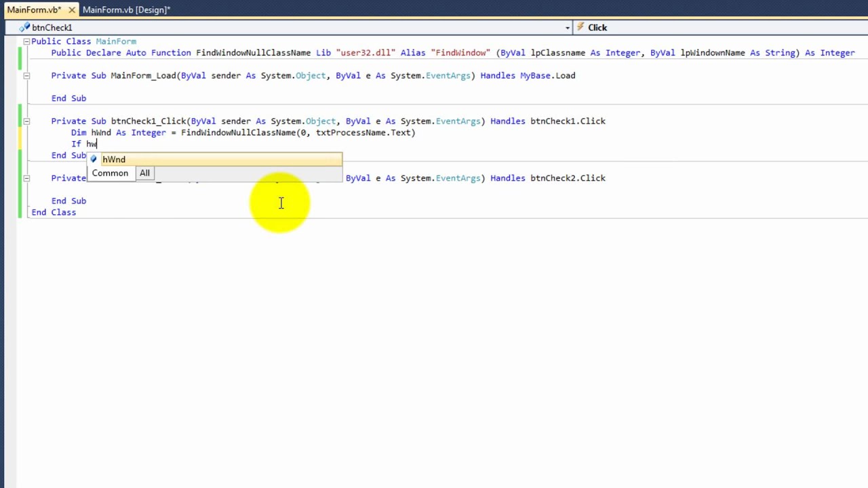Click btnCheck1_Click in the sub declaration
This screenshot has height=488, width=868.
(x=149, y=121)
